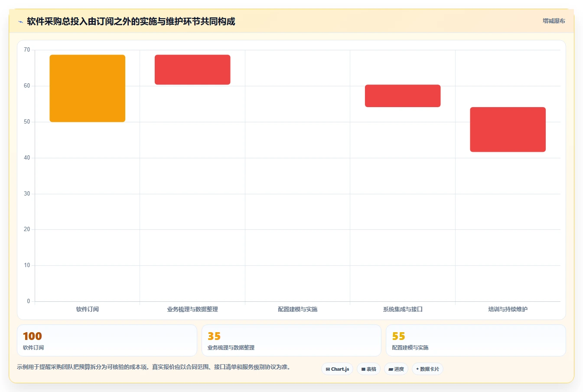This screenshot has width=583, height=392.
Task: Click the x-axis label 软件订阅
Action: coord(88,309)
